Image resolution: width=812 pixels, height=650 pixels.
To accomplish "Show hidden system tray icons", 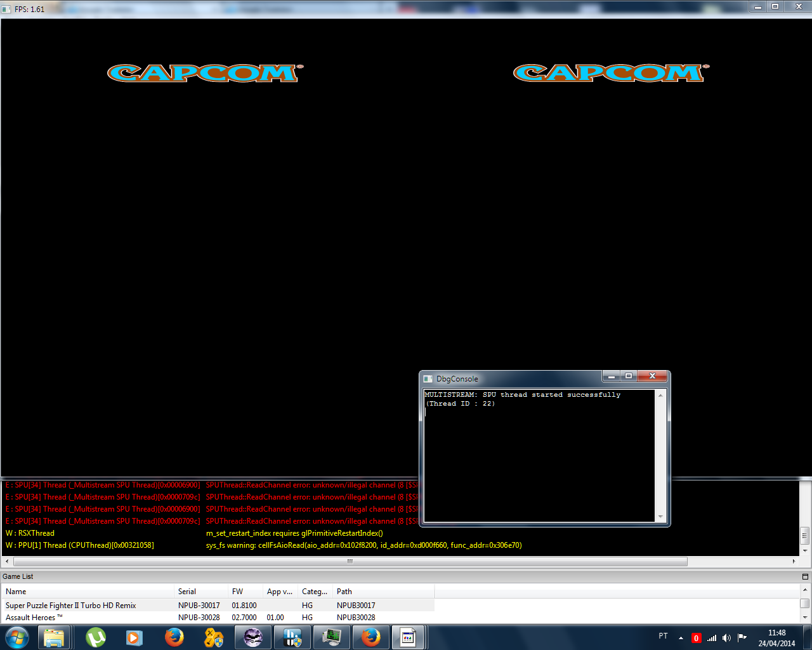I will click(x=681, y=638).
